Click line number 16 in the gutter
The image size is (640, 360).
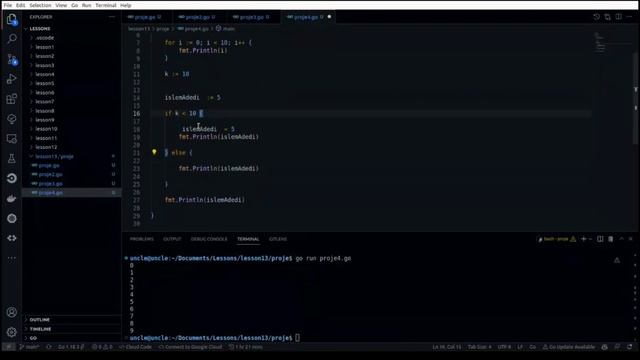(136, 113)
